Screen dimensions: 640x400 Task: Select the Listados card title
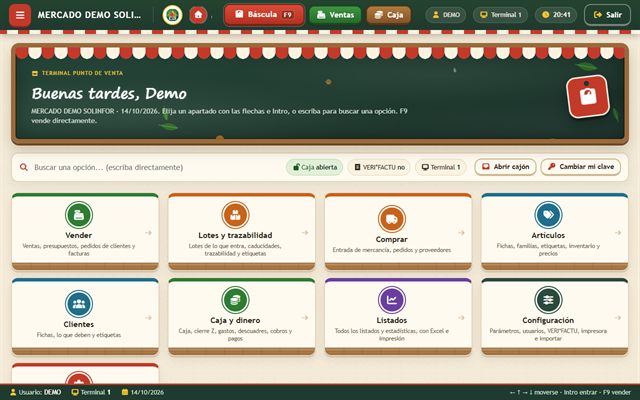click(x=392, y=320)
